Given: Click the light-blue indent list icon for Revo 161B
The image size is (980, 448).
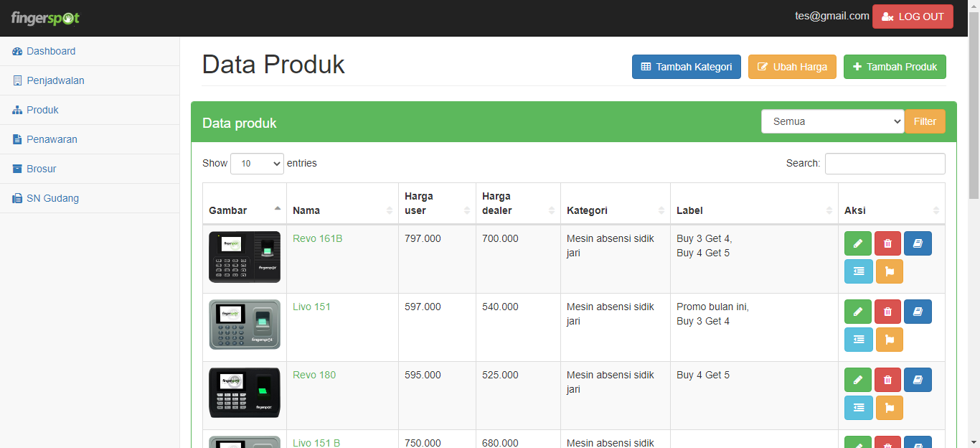Looking at the screenshot, I should (x=858, y=271).
